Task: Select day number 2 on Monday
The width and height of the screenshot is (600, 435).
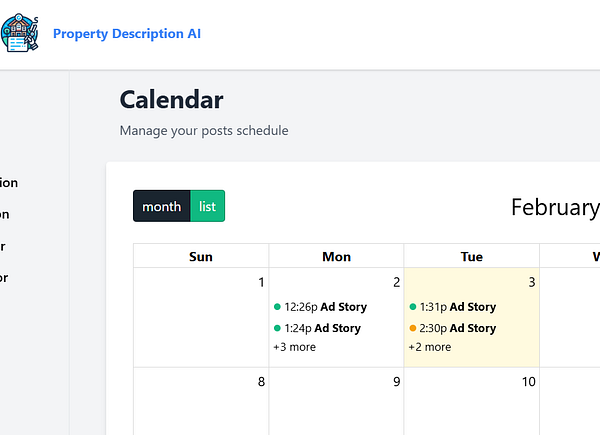Action: tap(396, 283)
